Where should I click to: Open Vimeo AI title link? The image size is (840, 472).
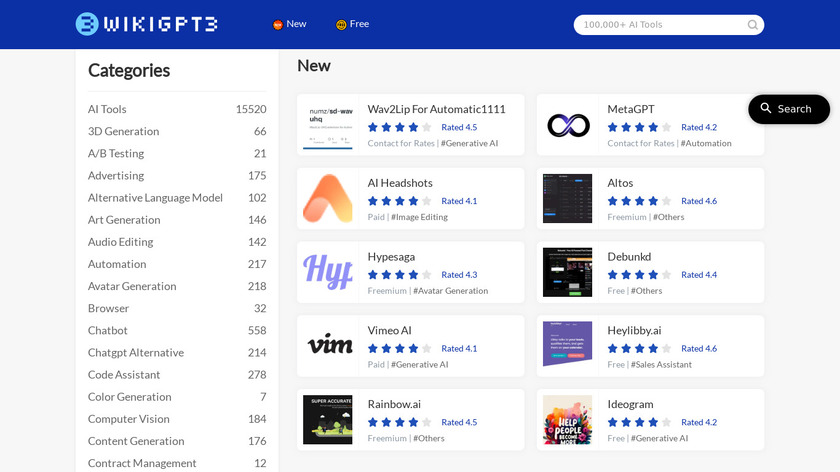pyautogui.click(x=389, y=331)
